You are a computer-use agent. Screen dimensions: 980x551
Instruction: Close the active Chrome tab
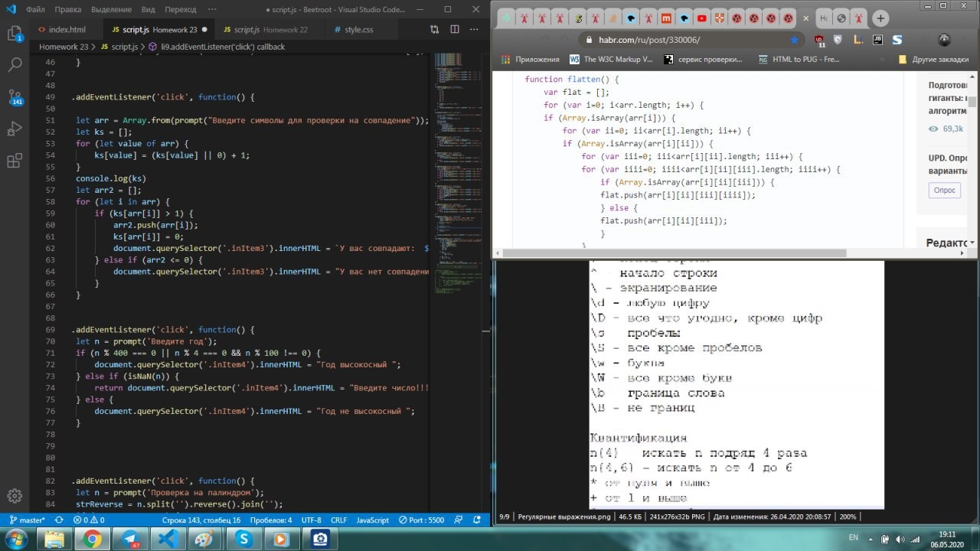click(x=805, y=18)
